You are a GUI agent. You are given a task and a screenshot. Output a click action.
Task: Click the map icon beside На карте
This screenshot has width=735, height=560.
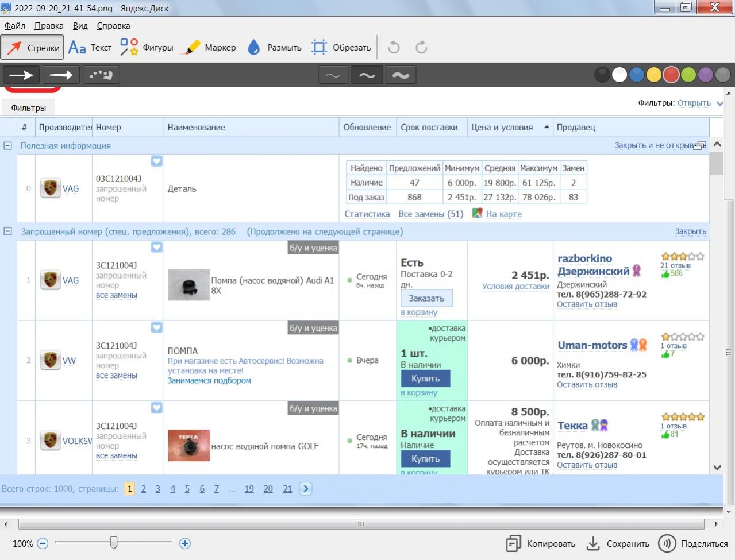[x=477, y=213]
